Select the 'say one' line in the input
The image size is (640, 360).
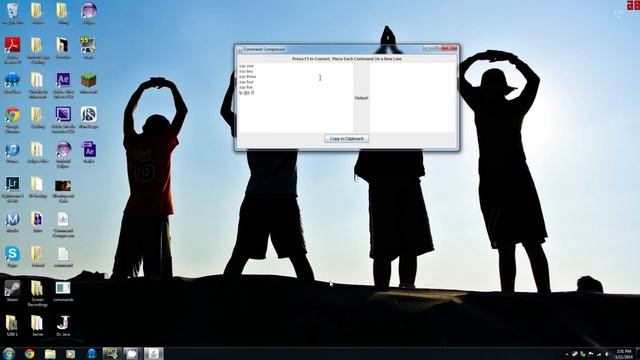point(247,66)
